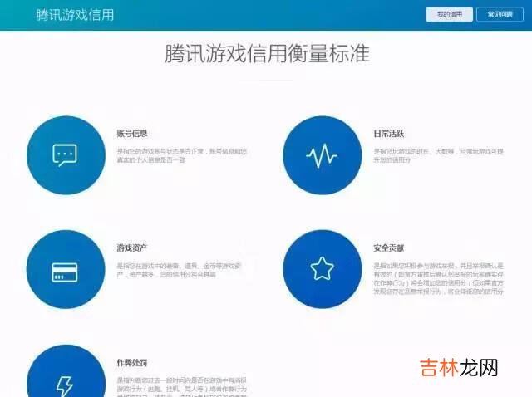Image resolution: width=532 pixels, height=397 pixels.
Task: Click the 腾讯游戏信用 site title
Action: [75, 15]
